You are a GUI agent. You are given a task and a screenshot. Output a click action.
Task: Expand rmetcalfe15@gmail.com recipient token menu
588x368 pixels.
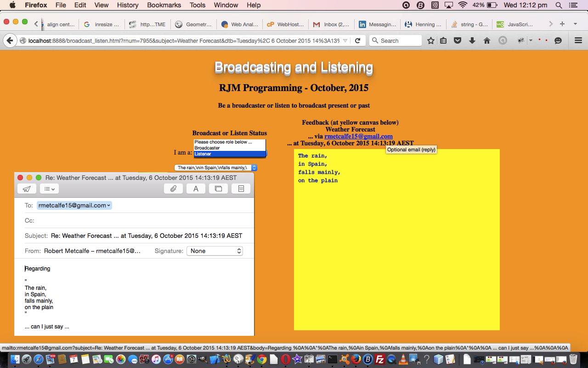click(109, 206)
